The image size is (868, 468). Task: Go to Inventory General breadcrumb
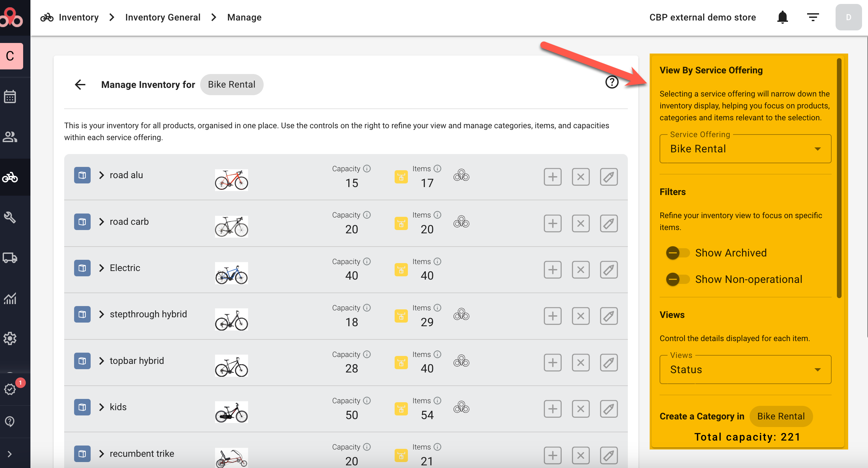click(163, 17)
